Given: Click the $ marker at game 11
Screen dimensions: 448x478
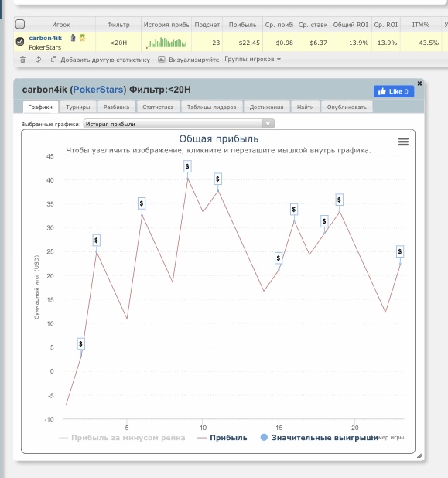Looking at the screenshot, I should 217,179.
